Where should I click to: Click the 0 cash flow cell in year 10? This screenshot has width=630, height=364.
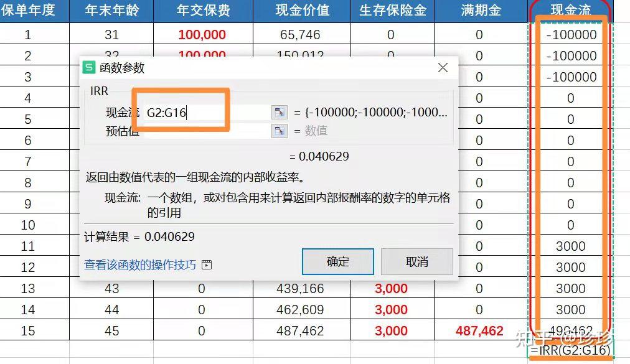point(571,225)
